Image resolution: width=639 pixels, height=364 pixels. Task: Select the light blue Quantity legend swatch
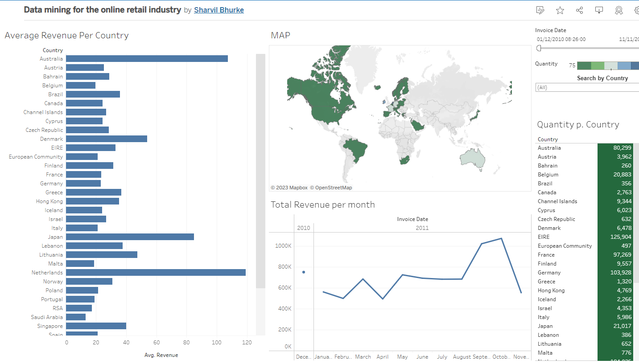tap(624, 66)
